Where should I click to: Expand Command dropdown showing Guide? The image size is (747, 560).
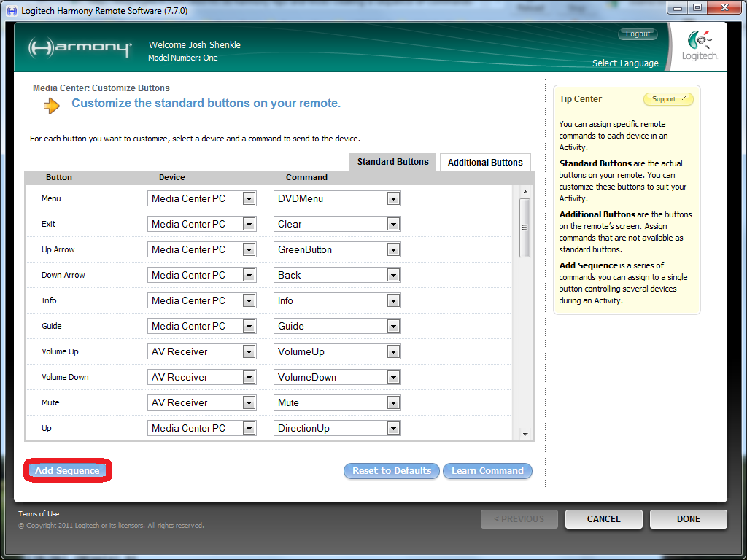tap(337, 326)
